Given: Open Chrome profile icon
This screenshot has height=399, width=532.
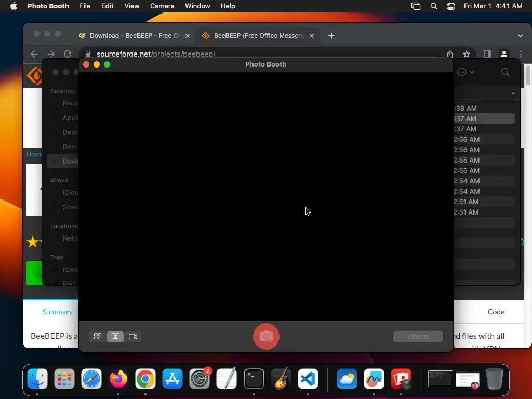Looking at the screenshot, I should coord(504,54).
